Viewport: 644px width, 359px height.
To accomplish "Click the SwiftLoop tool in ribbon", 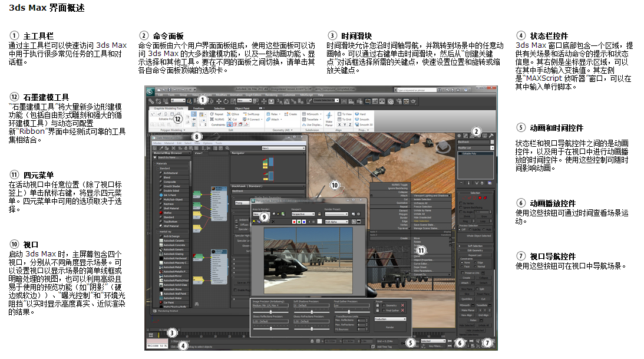I will [x=251, y=114].
